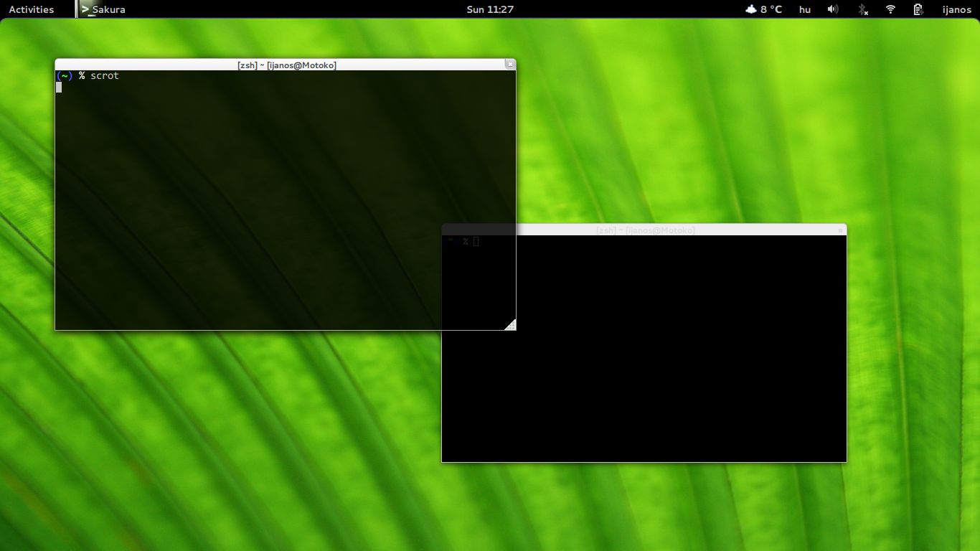Open the Wi-Fi network indicator
The width and height of the screenshot is (980, 551).
(x=890, y=9)
